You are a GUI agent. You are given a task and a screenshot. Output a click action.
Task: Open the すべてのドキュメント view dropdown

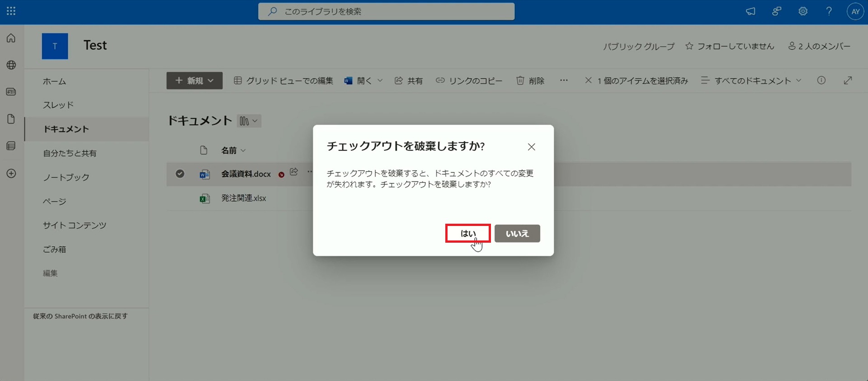point(751,80)
